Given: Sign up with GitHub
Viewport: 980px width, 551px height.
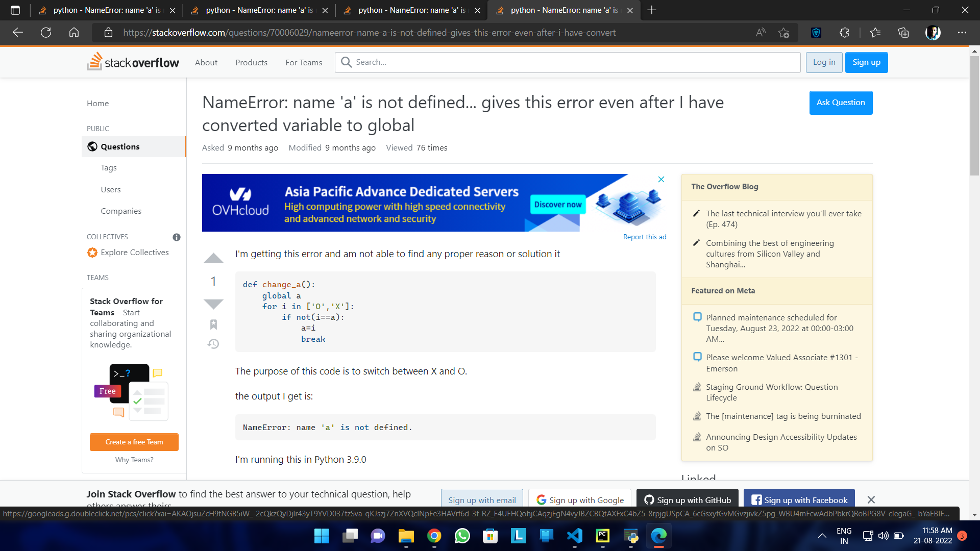Looking at the screenshot, I should click(687, 499).
